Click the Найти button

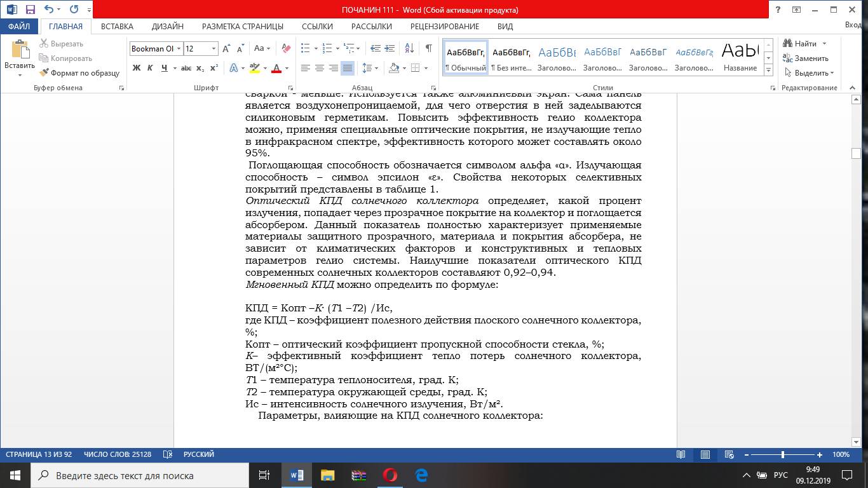(804, 44)
